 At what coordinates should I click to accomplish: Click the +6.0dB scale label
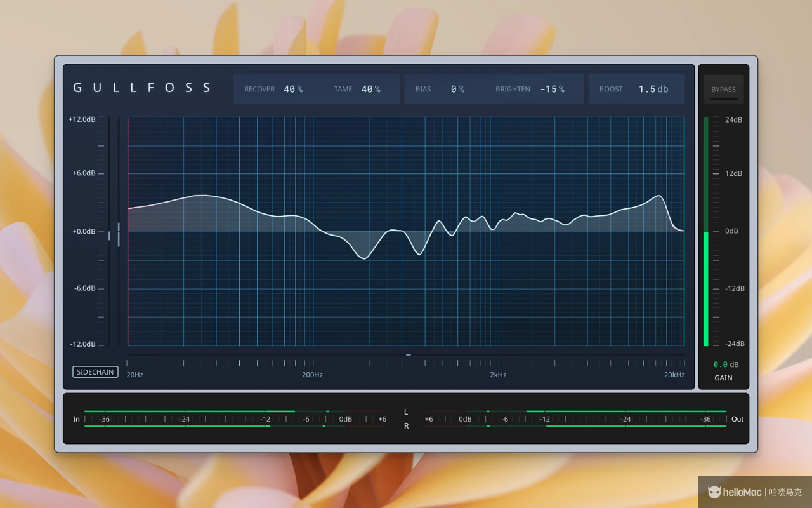coord(84,173)
